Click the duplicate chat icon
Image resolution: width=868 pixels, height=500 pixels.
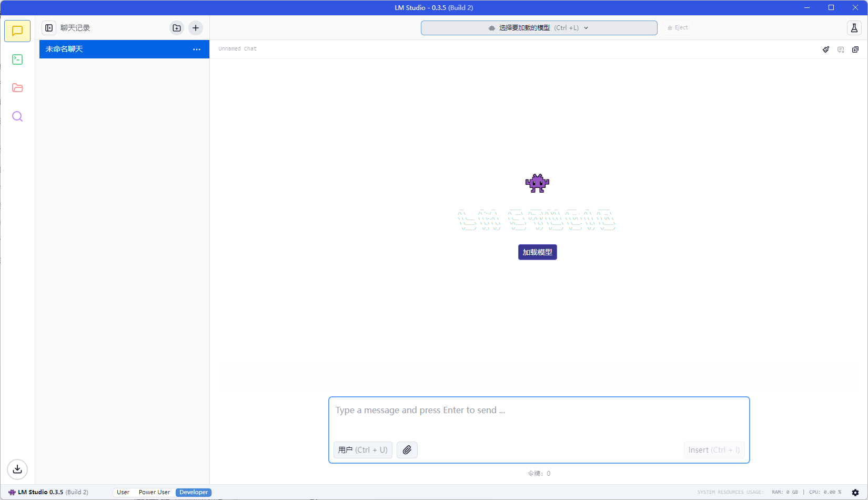(855, 49)
